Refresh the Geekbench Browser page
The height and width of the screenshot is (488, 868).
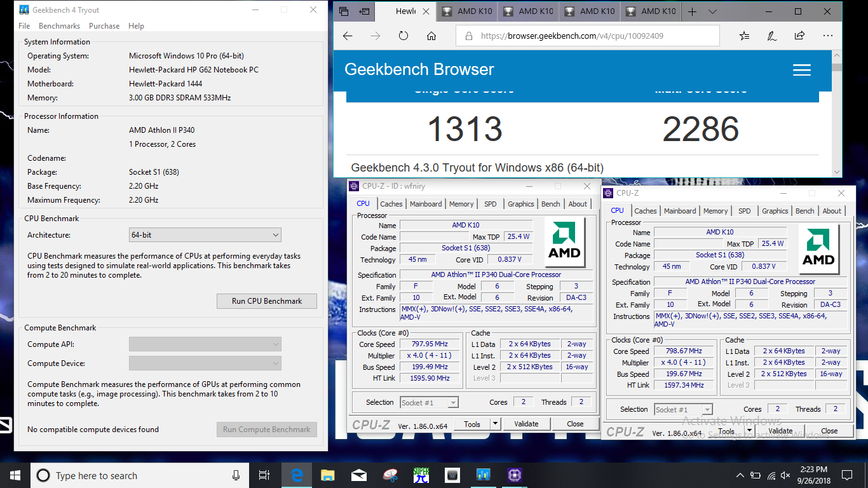point(403,36)
